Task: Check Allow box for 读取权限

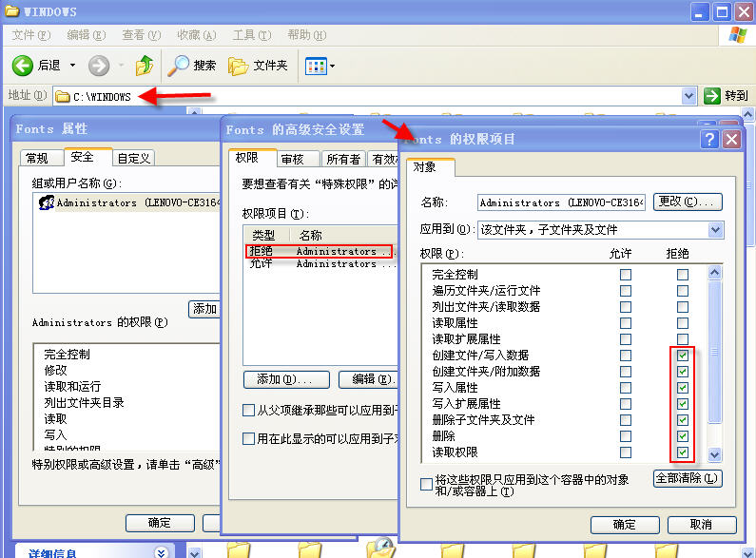Action: (x=626, y=452)
